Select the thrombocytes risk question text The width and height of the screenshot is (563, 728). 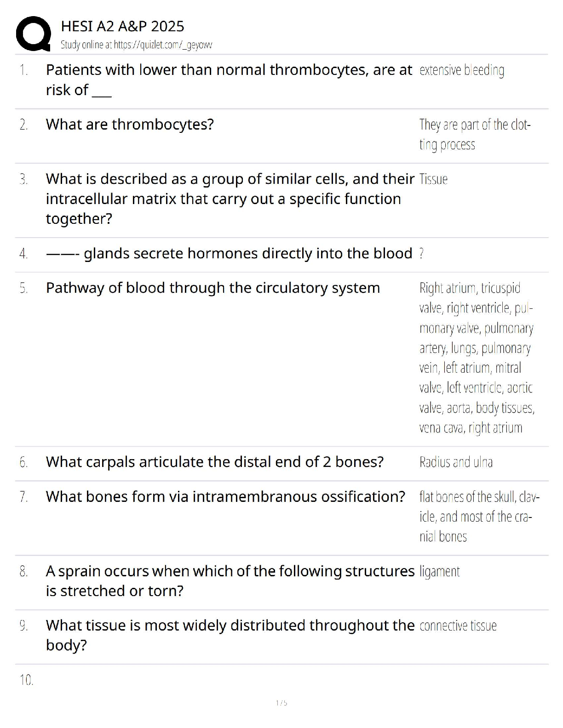click(x=229, y=80)
